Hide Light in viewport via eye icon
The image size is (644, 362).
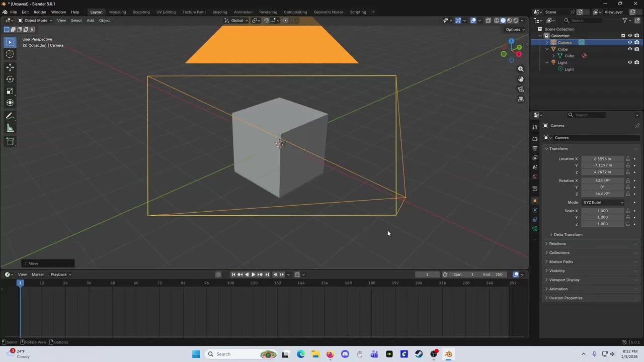pos(630,62)
